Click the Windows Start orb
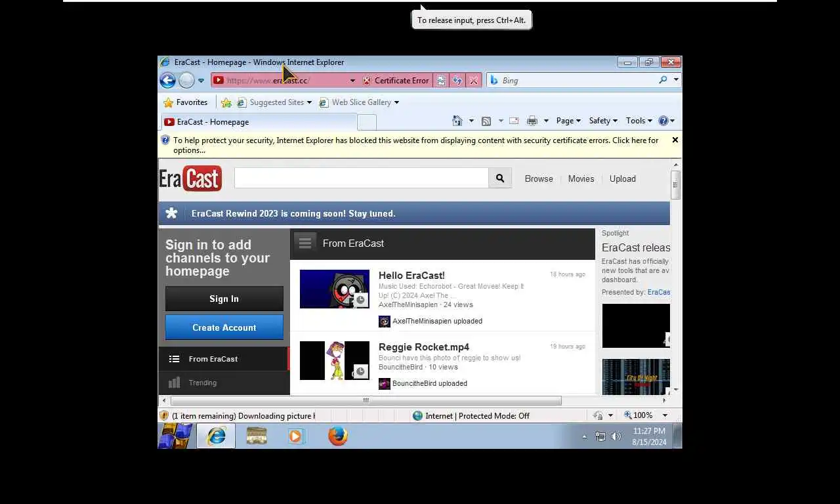Viewport: 840px width, 504px height. [x=176, y=436]
